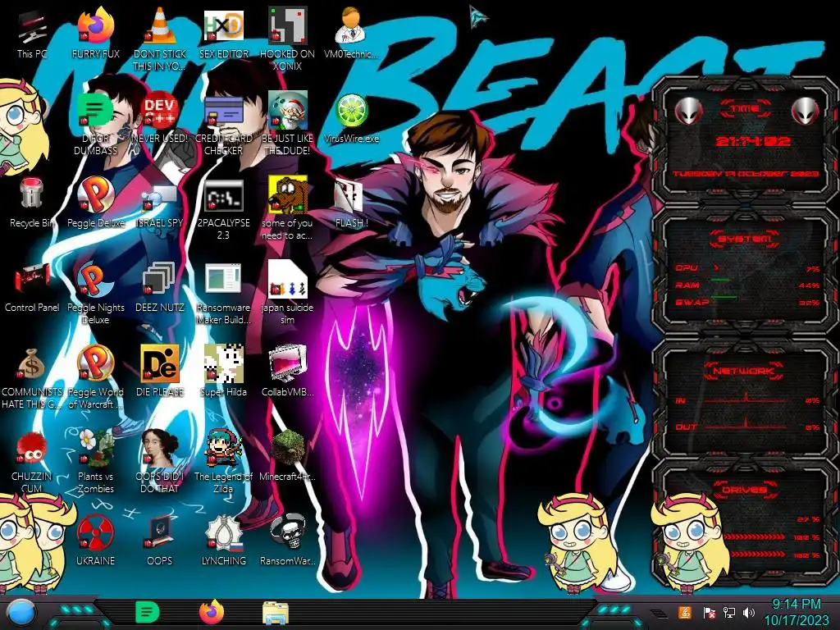Open Firefox from the taskbar

(212, 612)
